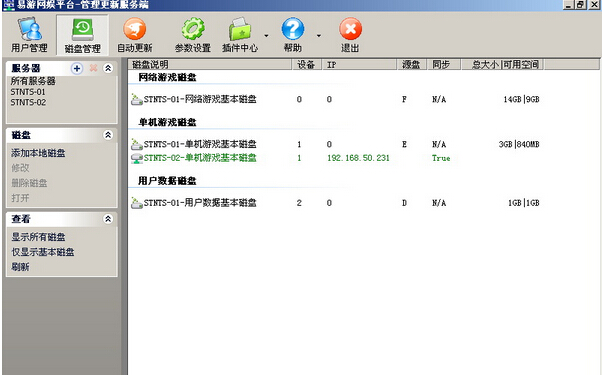
Task: Add a server with the plus icon
Action: (x=77, y=68)
